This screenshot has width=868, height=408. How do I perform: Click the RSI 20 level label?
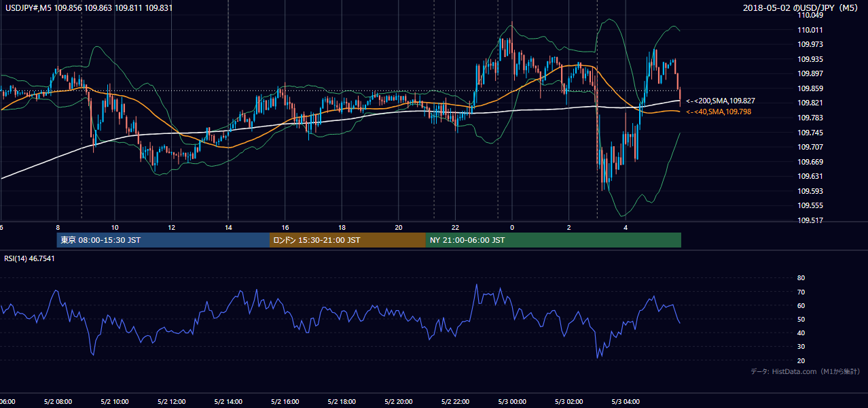[x=801, y=360]
